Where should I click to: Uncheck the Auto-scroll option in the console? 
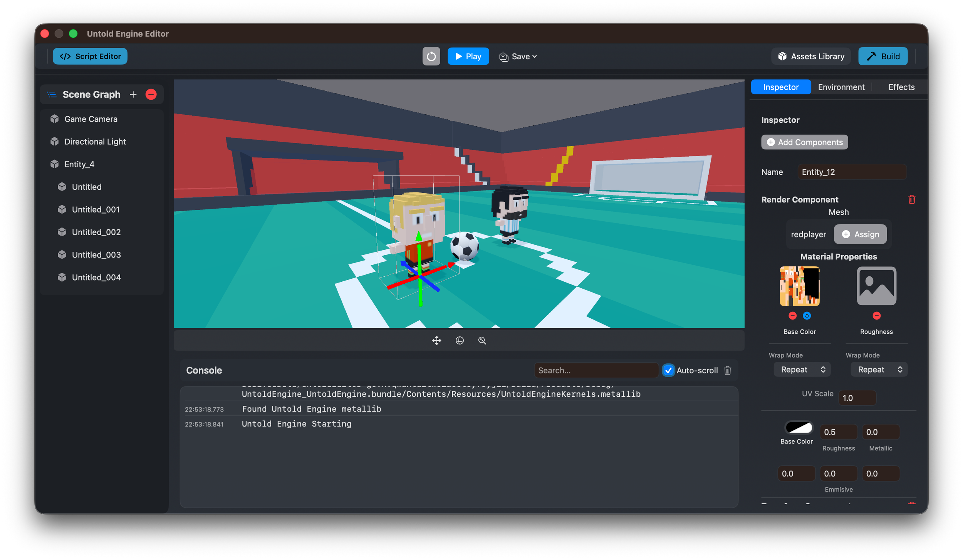[668, 370]
